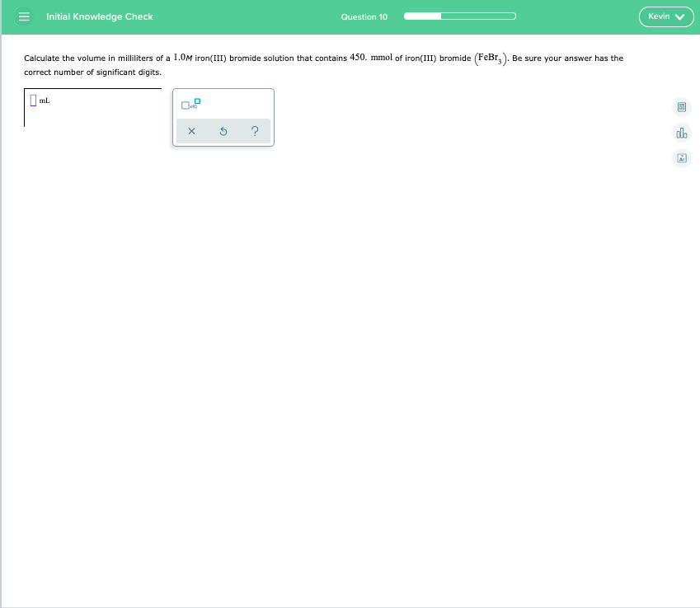Viewport: 700px width, 608px height.
Task: Clear the answer using the X icon
Action: [191, 131]
